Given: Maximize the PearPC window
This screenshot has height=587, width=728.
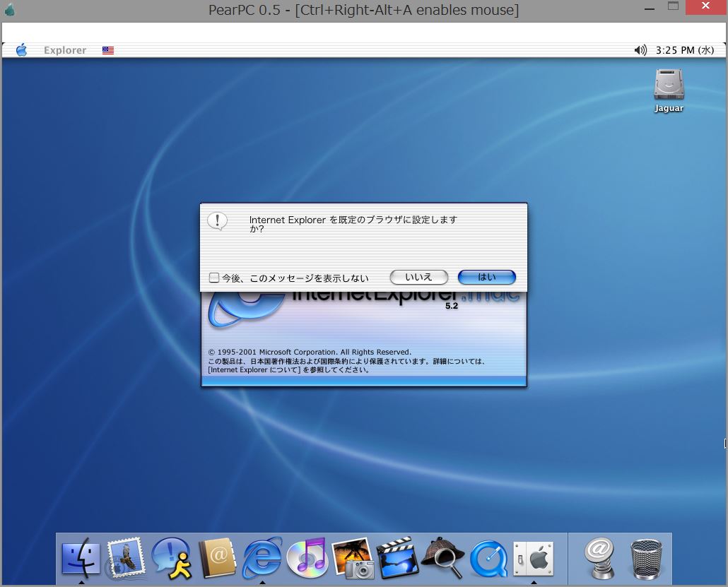Looking at the screenshot, I should pyautogui.click(x=673, y=6).
